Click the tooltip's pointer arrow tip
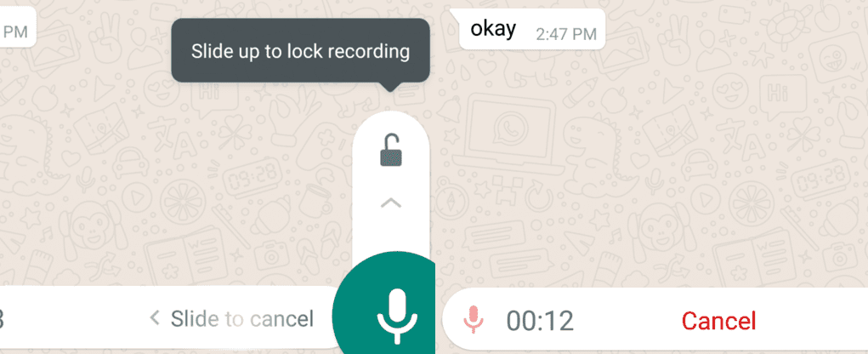This screenshot has width=868, height=354. click(391, 88)
